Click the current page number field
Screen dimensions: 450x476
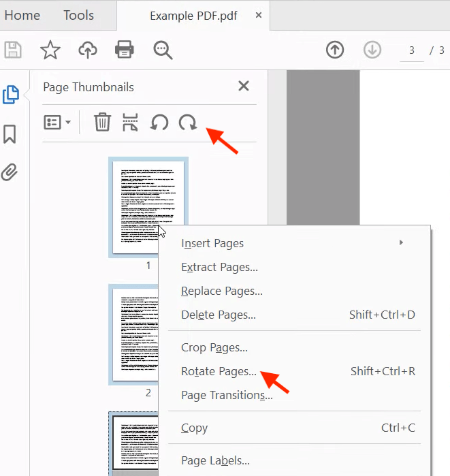[x=412, y=50]
